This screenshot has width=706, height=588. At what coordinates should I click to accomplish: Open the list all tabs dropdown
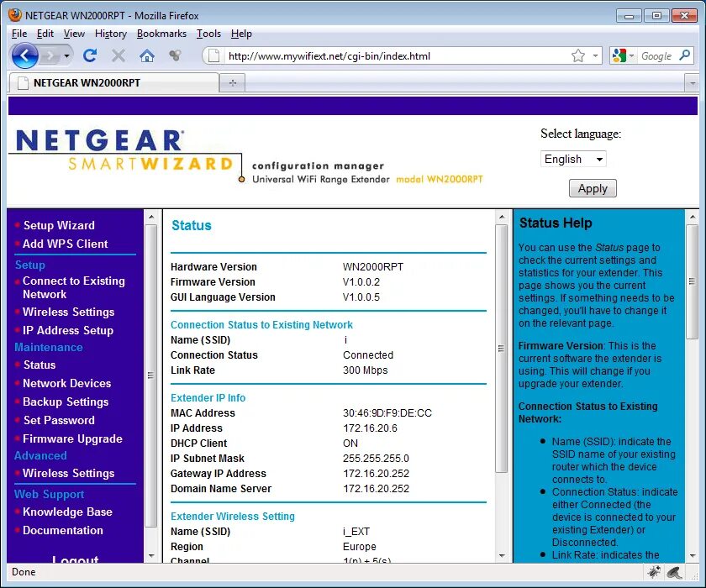tap(692, 83)
